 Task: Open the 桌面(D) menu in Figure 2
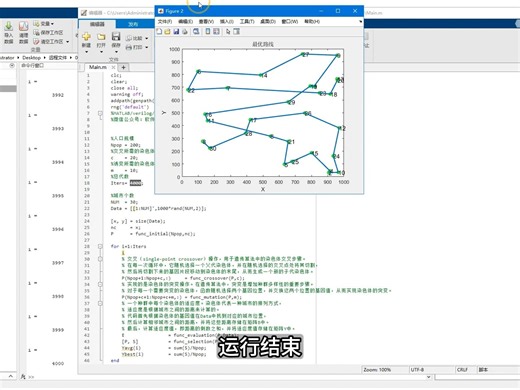click(x=268, y=21)
